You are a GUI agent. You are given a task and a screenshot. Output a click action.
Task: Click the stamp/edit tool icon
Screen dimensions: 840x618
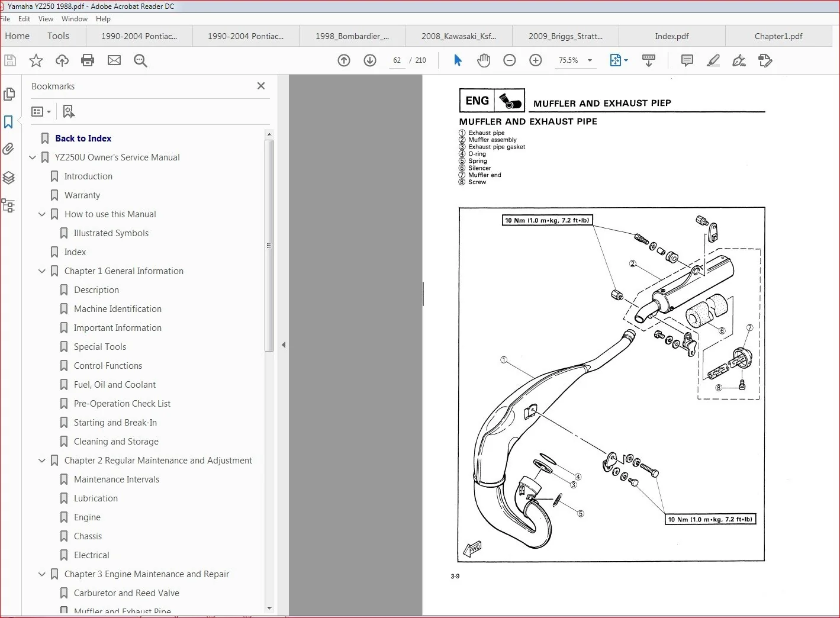pyautogui.click(x=765, y=60)
